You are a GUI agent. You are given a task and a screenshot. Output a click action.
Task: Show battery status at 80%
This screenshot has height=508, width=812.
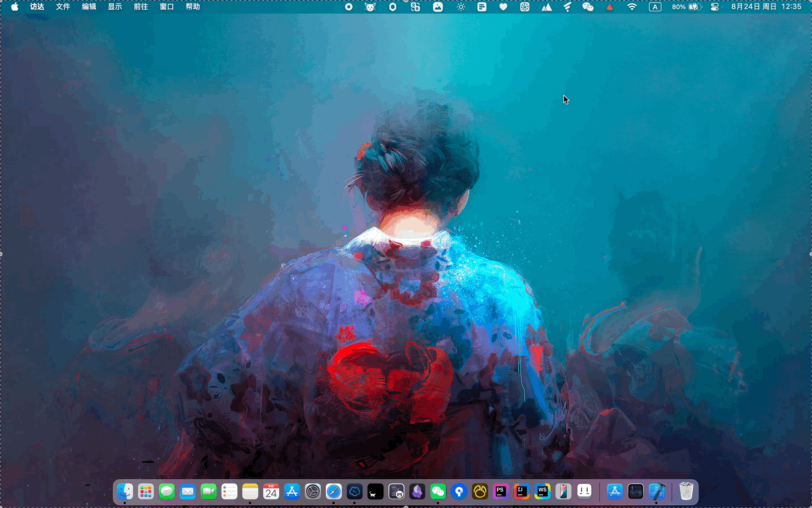point(687,7)
